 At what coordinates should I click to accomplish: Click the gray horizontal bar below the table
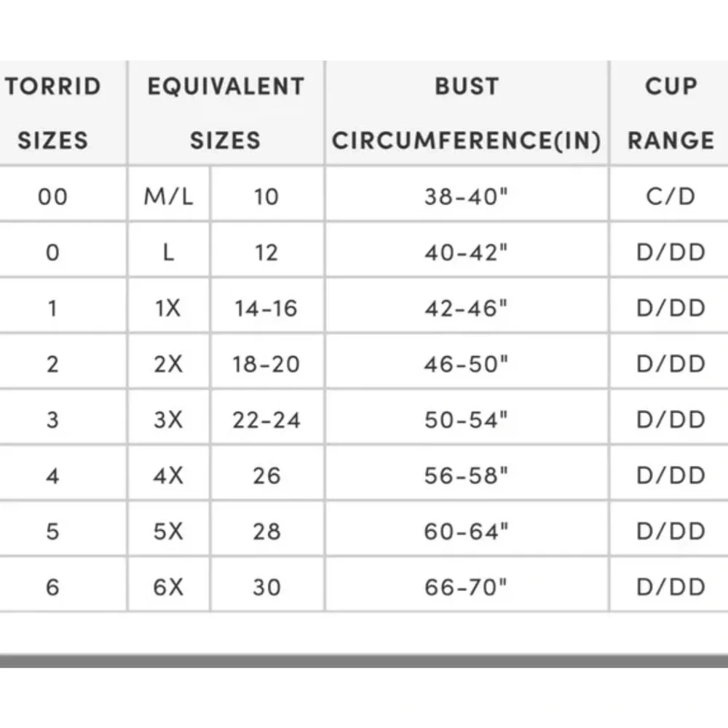click(x=364, y=661)
